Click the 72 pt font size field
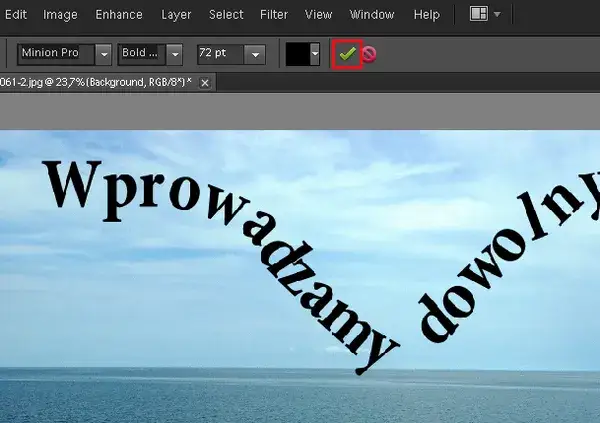600x423 pixels. (x=220, y=54)
